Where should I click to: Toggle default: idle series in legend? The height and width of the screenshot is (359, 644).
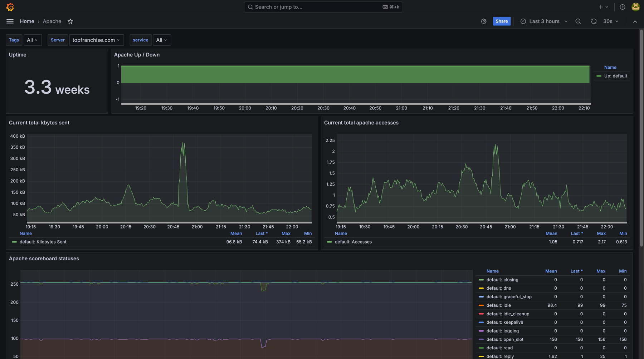(498, 305)
